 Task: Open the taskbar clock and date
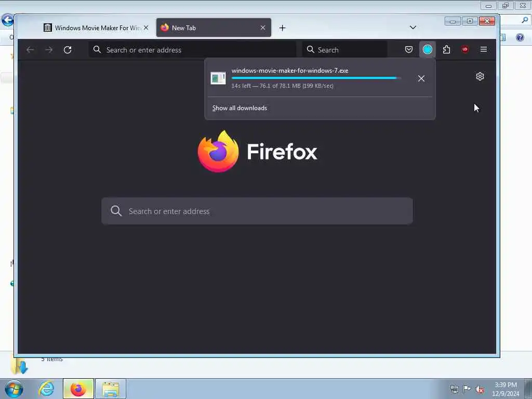click(x=506, y=389)
